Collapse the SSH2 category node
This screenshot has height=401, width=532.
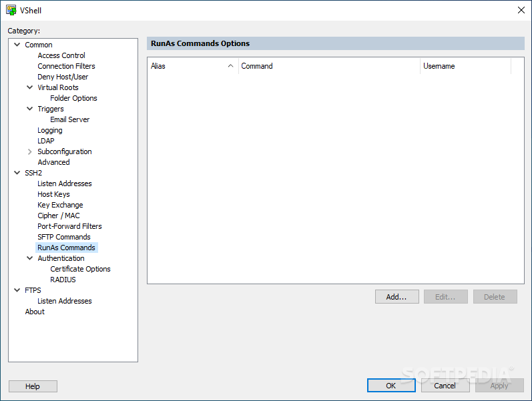click(x=17, y=173)
